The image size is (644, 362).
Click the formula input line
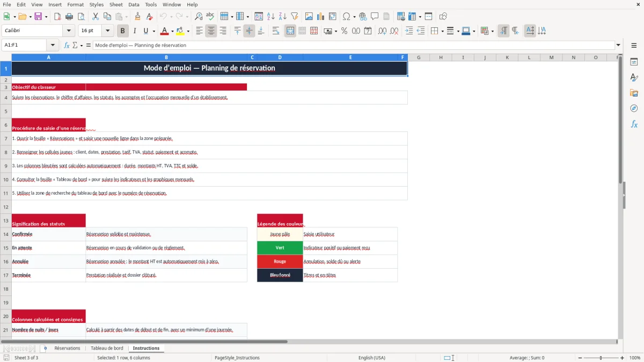click(x=354, y=45)
